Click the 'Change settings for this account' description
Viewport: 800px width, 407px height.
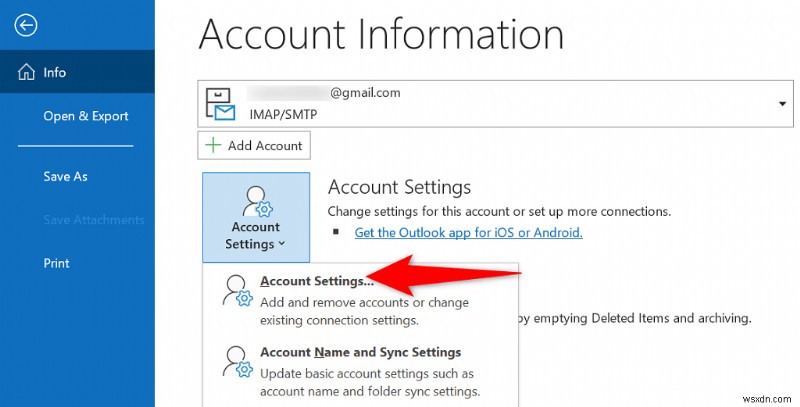(499, 211)
